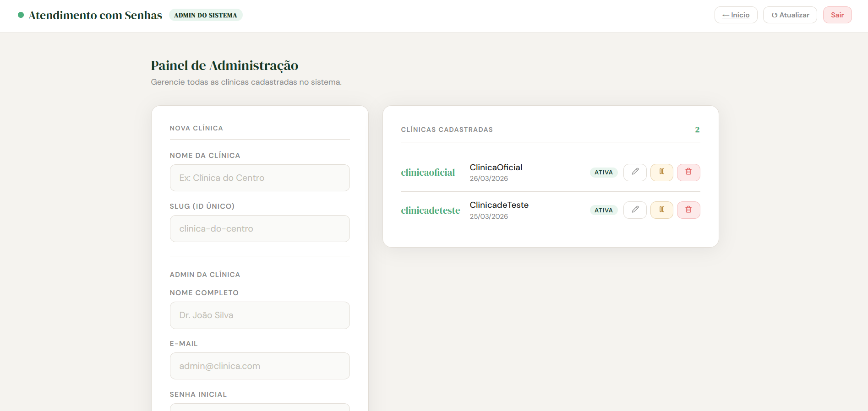Click pencil edit icon for ClinicadeTeste
This screenshot has height=411, width=868.
tap(635, 210)
